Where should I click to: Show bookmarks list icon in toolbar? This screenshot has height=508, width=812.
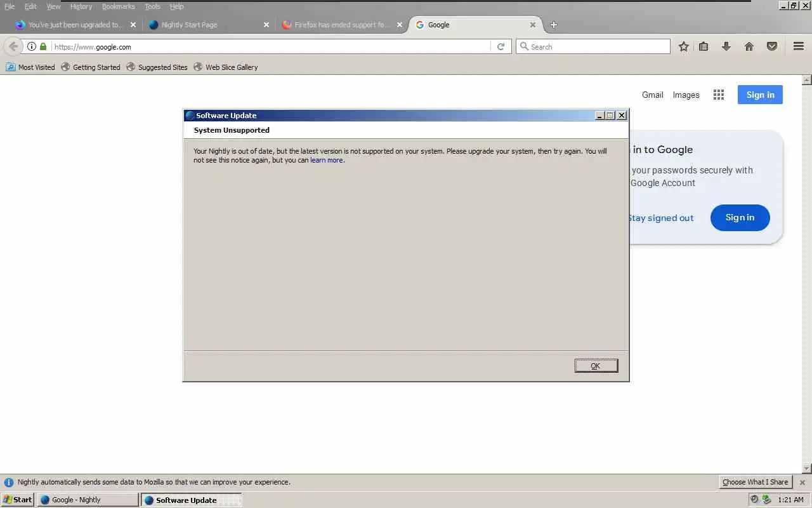[704, 46]
